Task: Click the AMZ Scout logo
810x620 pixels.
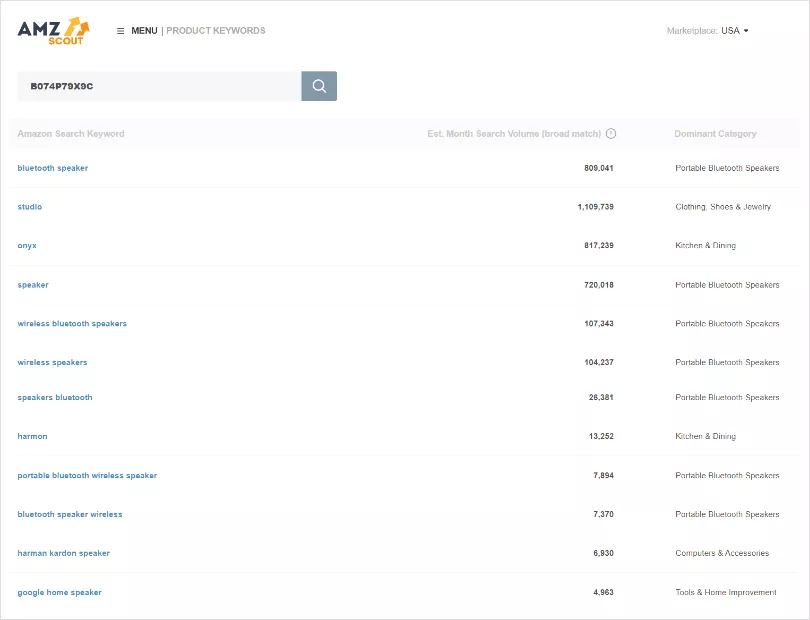Action: coord(53,31)
